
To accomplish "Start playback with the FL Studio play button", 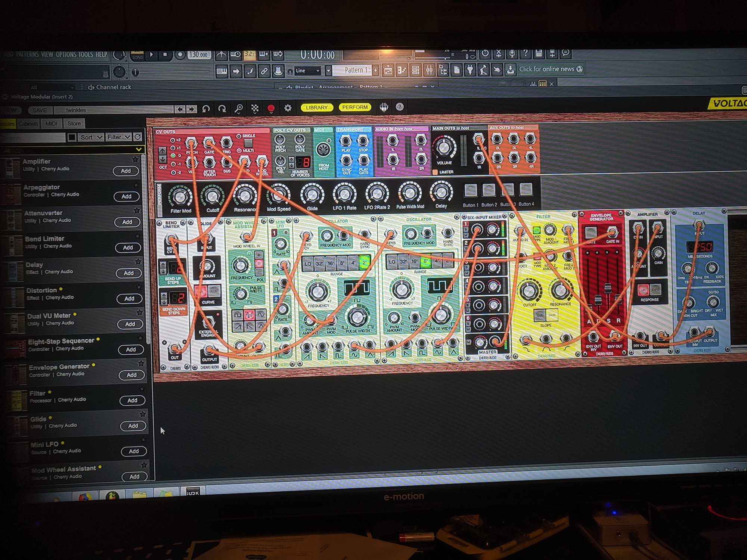I will (x=152, y=55).
